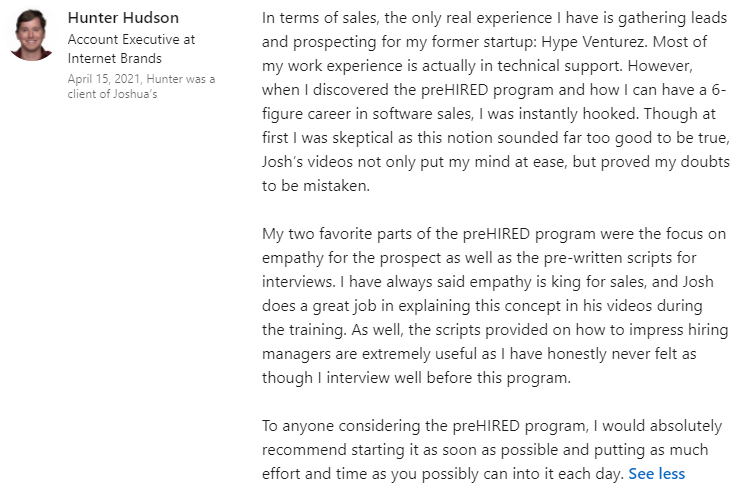Collapse the recommendation with See less
737x489 pixels.
pyautogui.click(x=657, y=472)
